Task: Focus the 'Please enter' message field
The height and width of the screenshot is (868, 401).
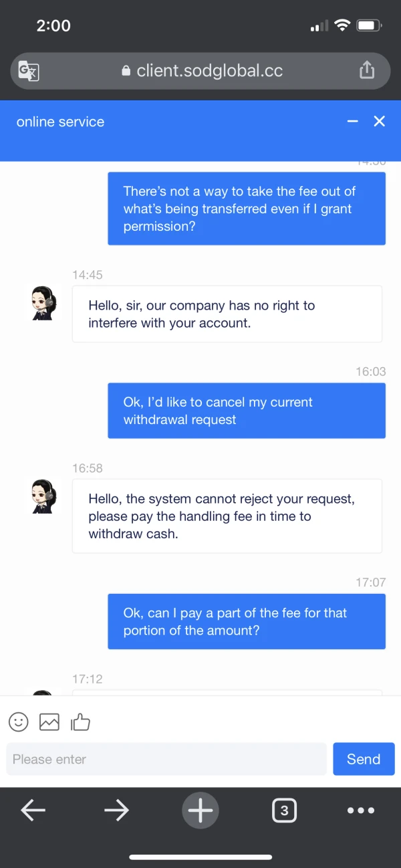Action: pyautogui.click(x=166, y=759)
